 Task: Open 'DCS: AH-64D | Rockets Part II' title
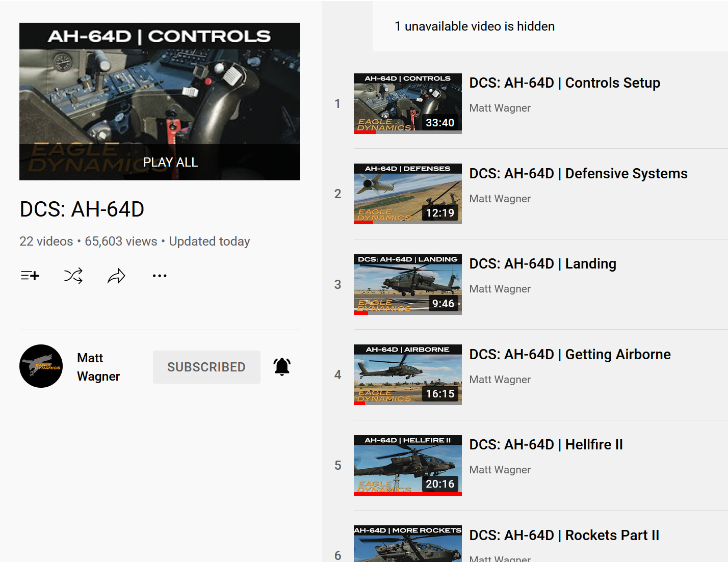pos(564,536)
